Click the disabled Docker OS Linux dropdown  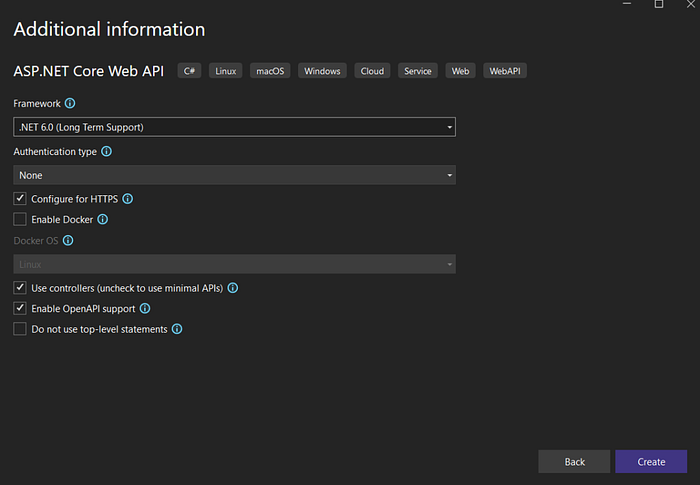tap(234, 264)
